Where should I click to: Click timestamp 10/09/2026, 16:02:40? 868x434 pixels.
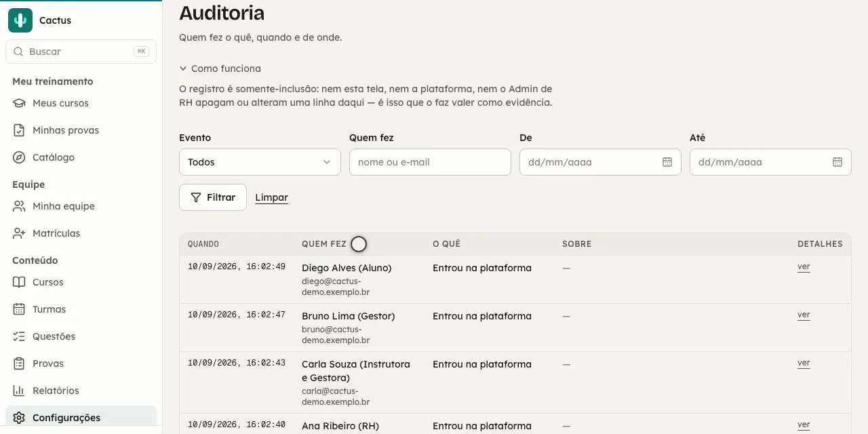[x=237, y=425]
